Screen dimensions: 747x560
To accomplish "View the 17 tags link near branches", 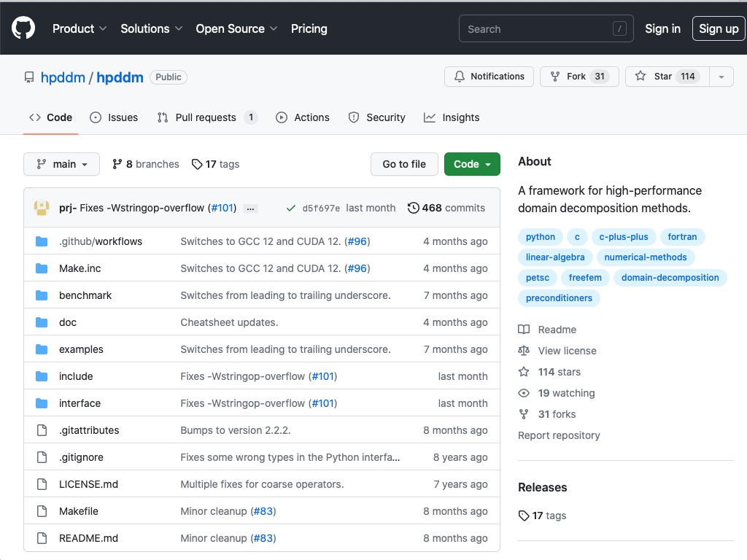I will (x=215, y=164).
